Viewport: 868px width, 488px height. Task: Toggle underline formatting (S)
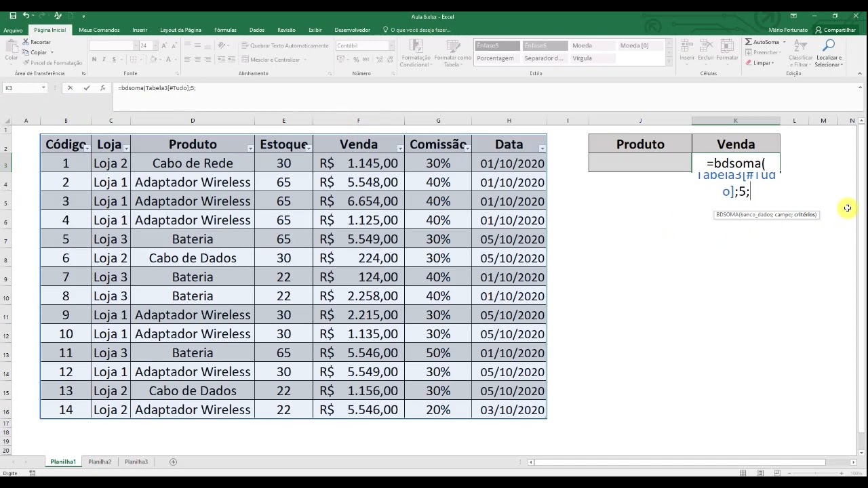coord(113,60)
